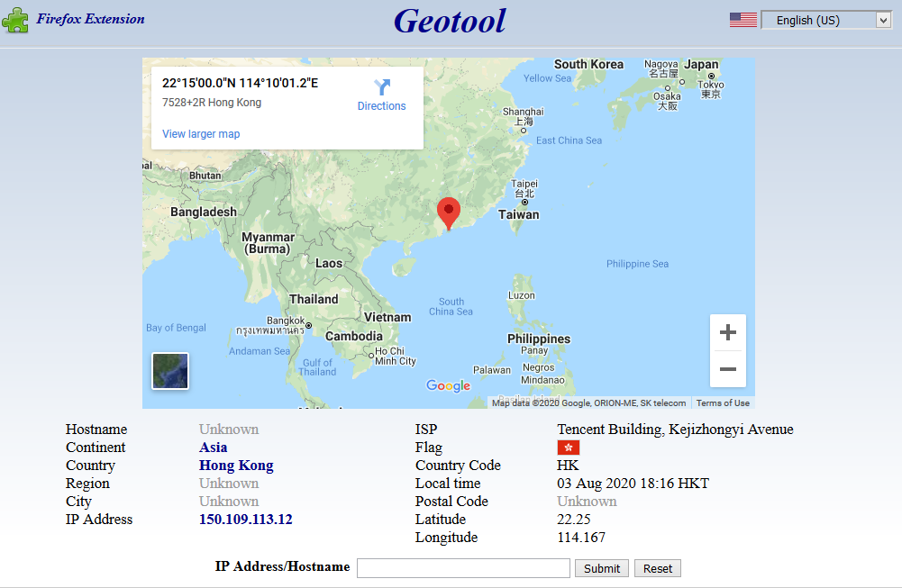Click the Directions arrow icon on map

382,86
